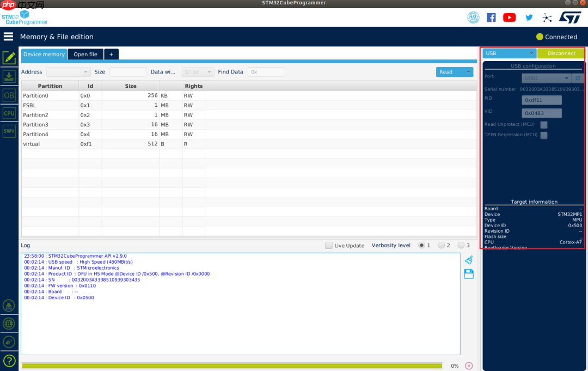588x371 pixels.
Task: Select verbosity level 3
Action: click(461, 245)
